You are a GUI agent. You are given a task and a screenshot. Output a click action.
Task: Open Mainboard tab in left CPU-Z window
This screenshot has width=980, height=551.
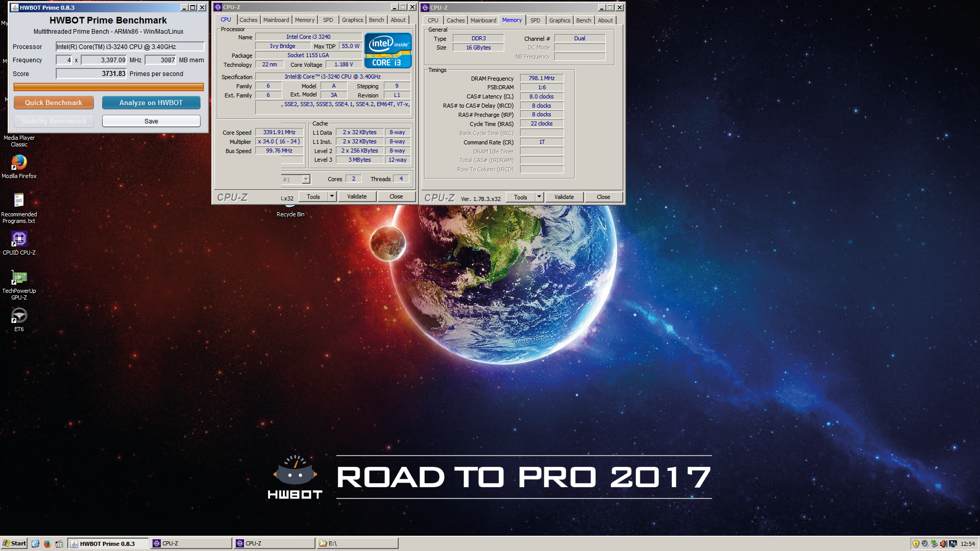coord(276,20)
